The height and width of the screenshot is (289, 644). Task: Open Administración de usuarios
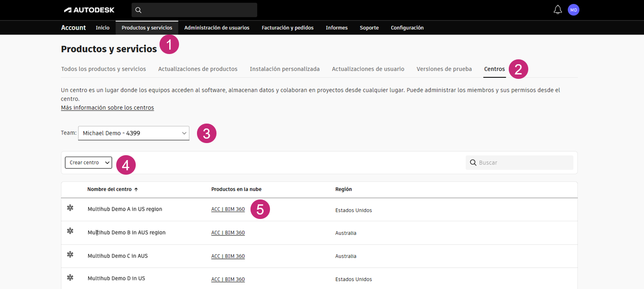[217, 28]
